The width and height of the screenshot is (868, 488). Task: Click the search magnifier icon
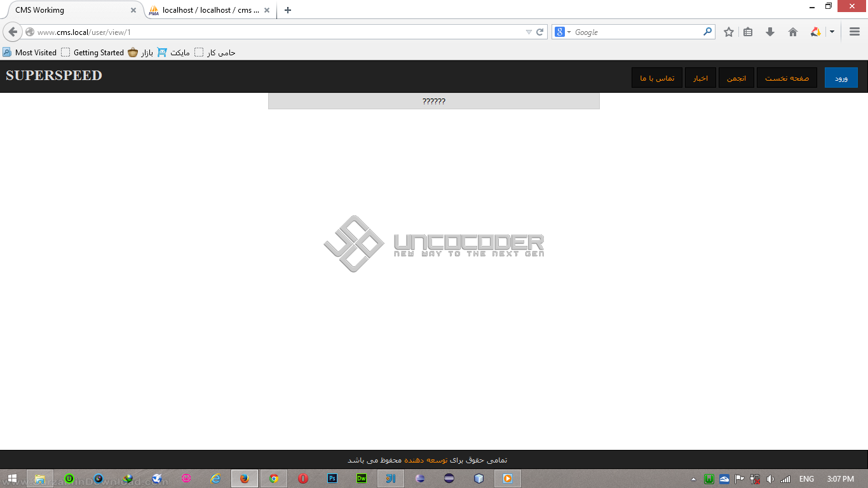[708, 32]
